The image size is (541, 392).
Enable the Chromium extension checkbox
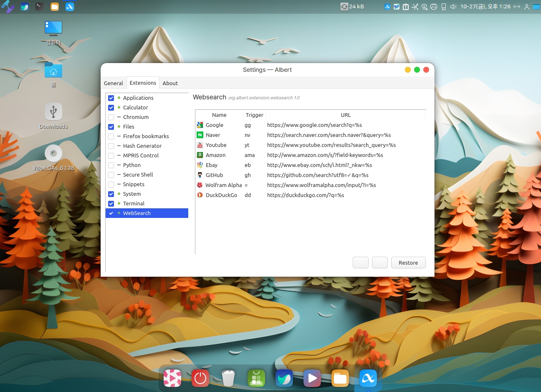[x=111, y=117]
